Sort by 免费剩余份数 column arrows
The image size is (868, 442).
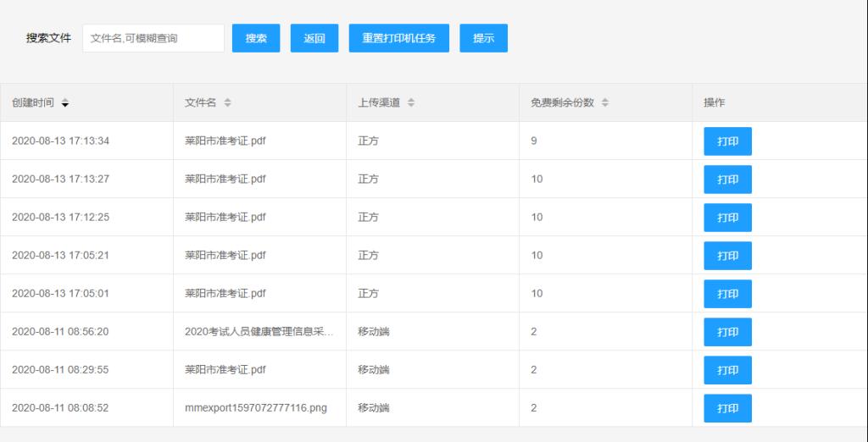[605, 103]
